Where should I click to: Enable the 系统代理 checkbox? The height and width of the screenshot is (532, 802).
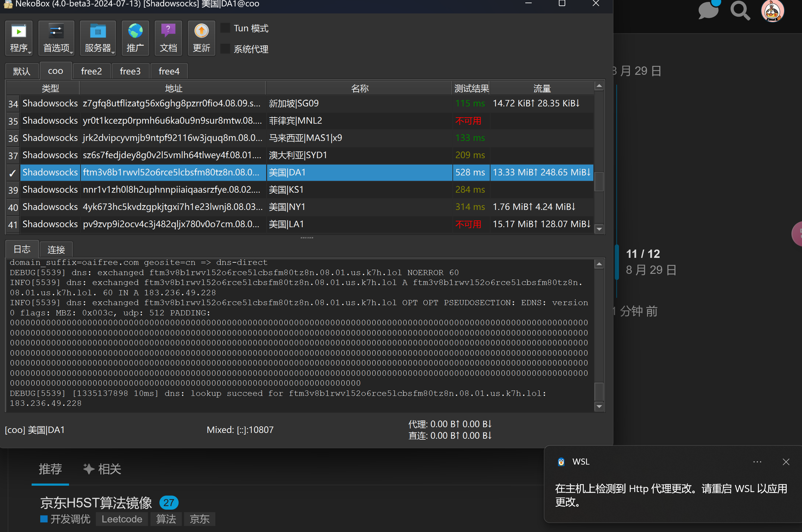click(x=225, y=49)
